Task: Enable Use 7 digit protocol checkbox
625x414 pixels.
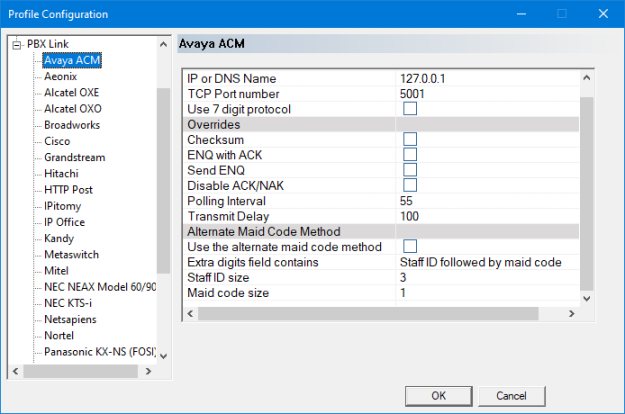Action: pos(410,109)
